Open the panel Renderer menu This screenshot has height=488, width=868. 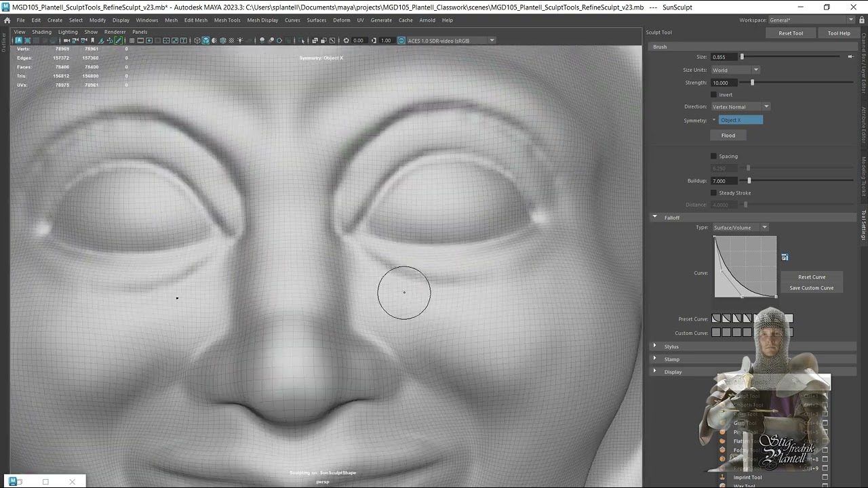(115, 32)
